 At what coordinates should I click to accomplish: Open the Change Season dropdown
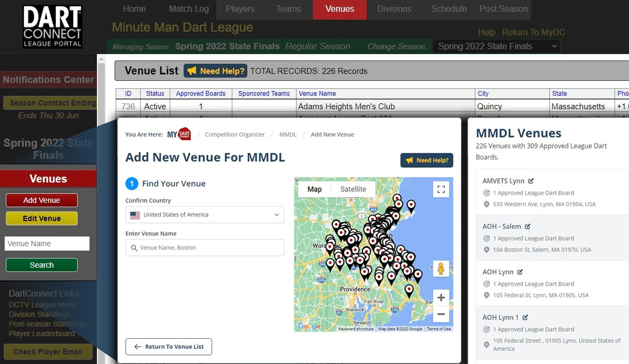pyautogui.click(x=496, y=46)
